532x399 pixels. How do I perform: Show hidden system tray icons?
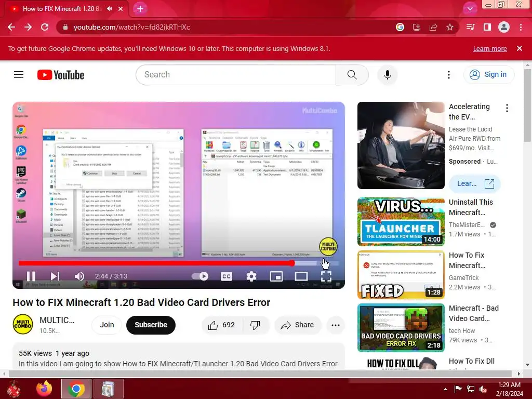point(445,389)
